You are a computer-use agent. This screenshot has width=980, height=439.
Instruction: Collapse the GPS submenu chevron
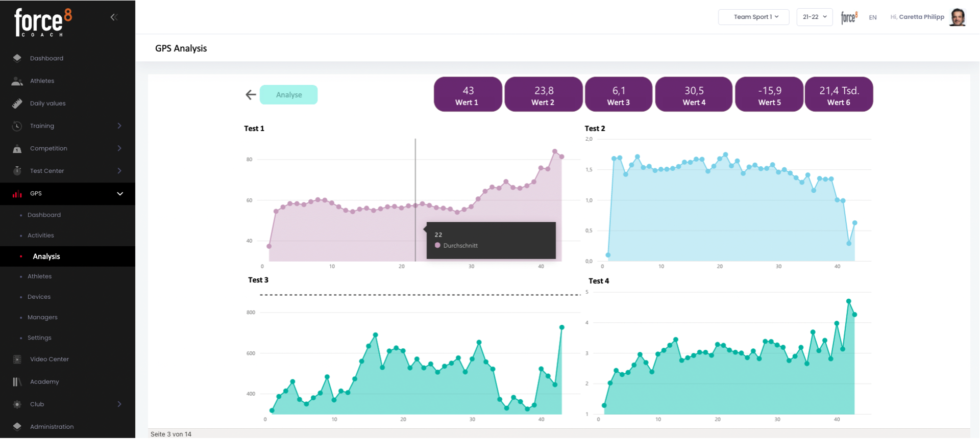[x=120, y=194]
